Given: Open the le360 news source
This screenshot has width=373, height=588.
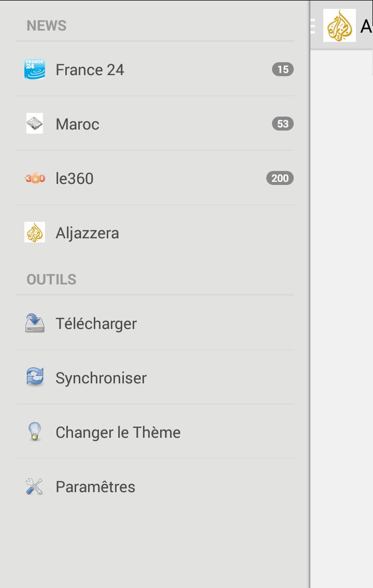Looking at the screenshot, I should pos(75,179).
